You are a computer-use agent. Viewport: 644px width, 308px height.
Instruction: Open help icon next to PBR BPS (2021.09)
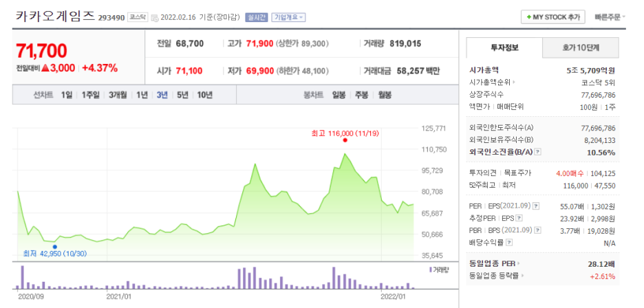pyautogui.click(x=536, y=230)
